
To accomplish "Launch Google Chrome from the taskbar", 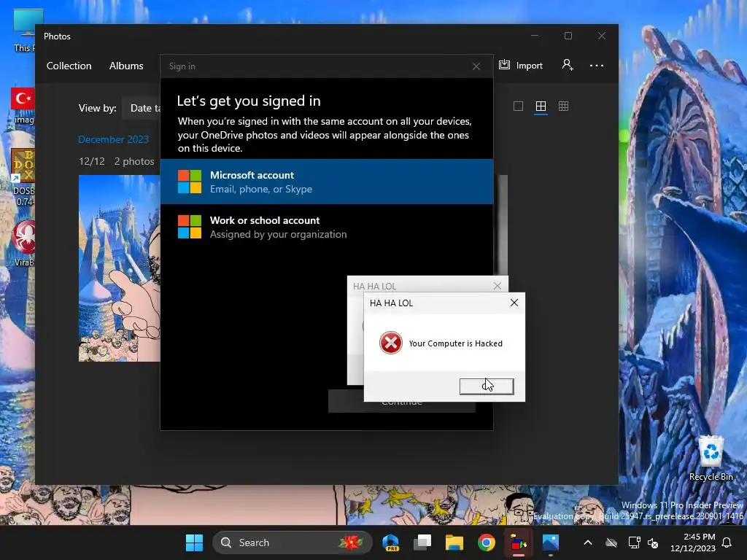I will point(487,542).
